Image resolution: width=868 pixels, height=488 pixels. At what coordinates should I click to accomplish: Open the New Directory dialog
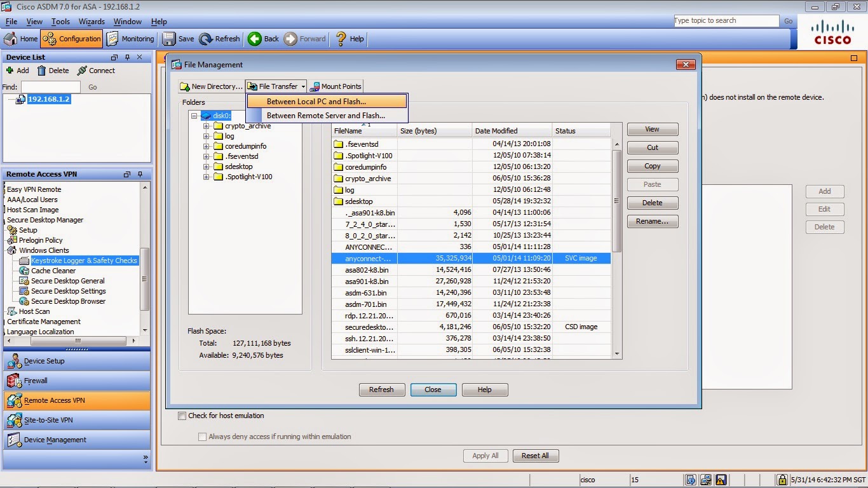pos(211,86)
